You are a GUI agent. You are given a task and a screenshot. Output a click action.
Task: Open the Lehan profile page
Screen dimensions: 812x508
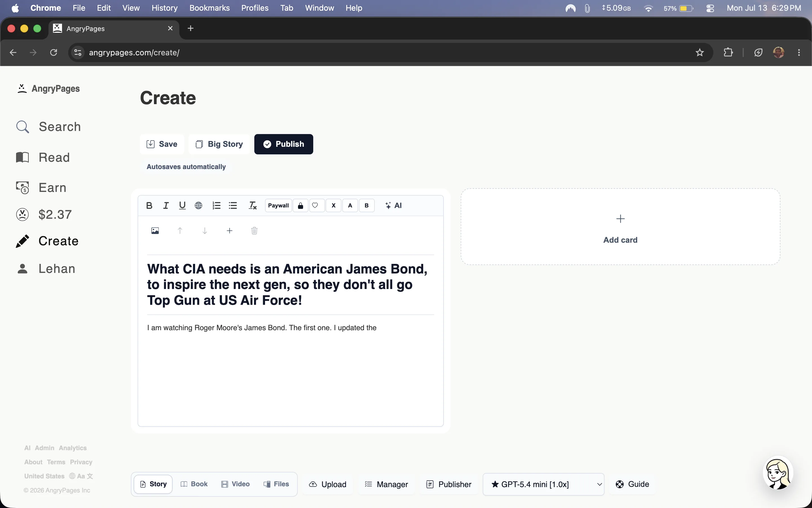click(46, 268)
